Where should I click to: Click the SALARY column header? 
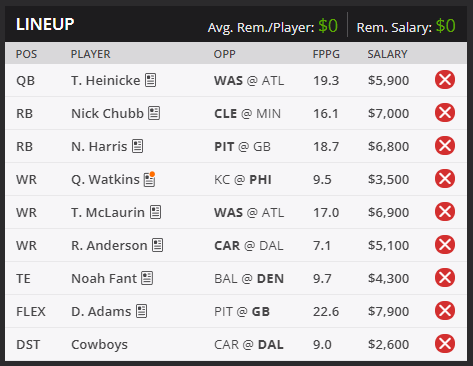tap(387, 54)
